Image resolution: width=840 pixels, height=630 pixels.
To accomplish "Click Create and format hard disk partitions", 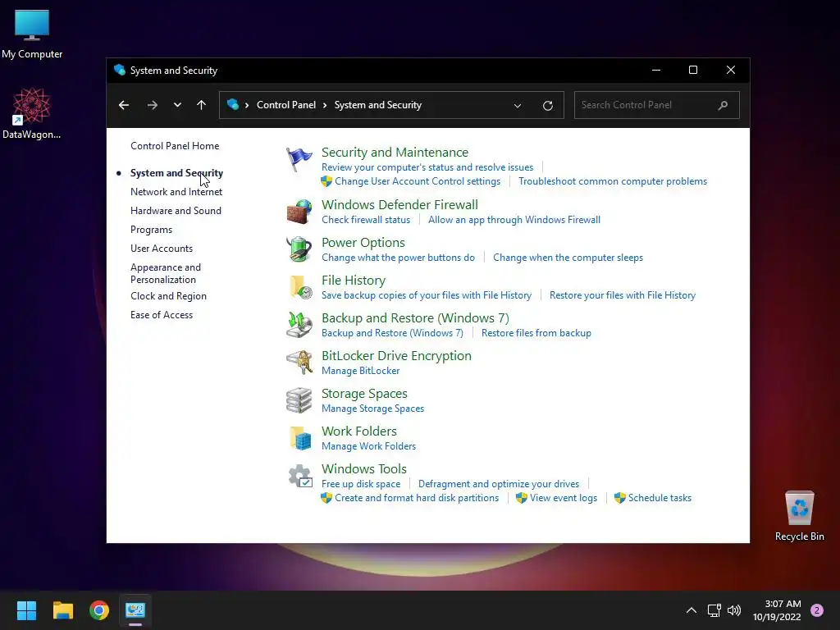I will click(x=417, y=498).
